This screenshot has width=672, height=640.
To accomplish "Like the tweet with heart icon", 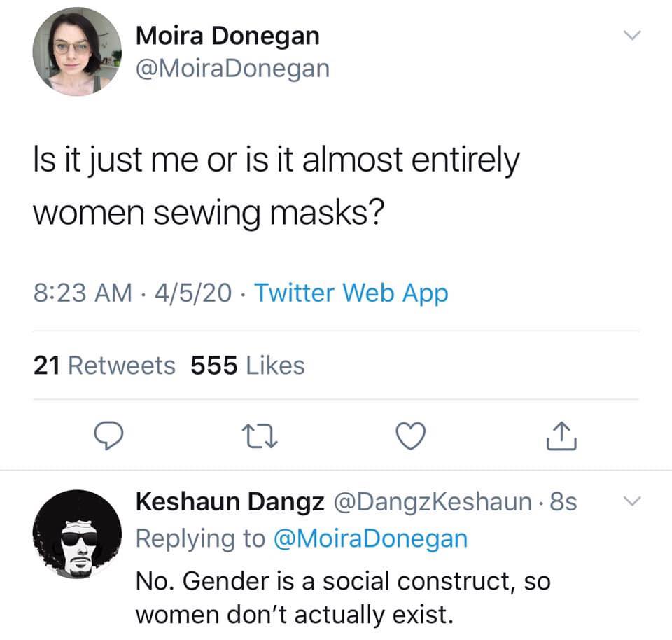I will 411,436.
